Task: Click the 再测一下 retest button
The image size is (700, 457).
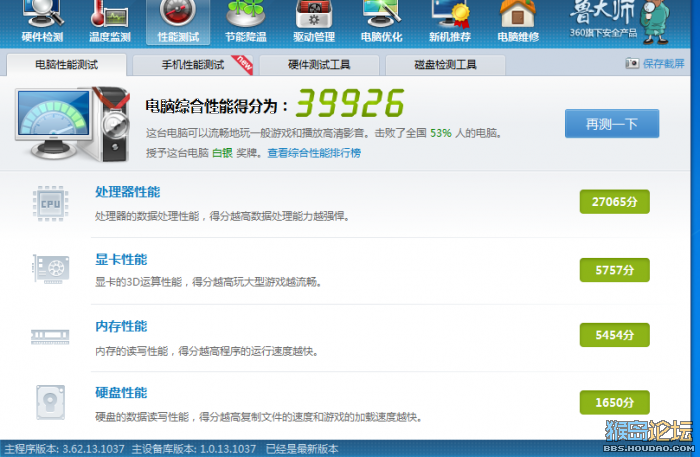Action: tap(612, 124)
